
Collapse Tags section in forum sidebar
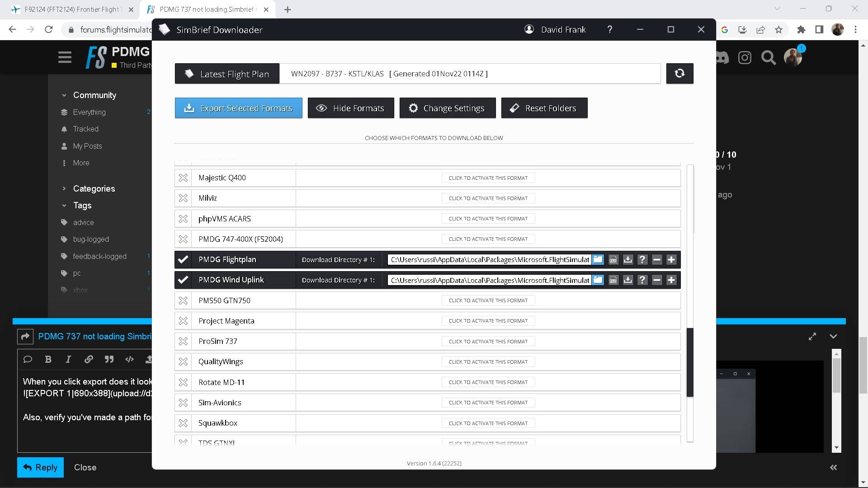point(64,205)
